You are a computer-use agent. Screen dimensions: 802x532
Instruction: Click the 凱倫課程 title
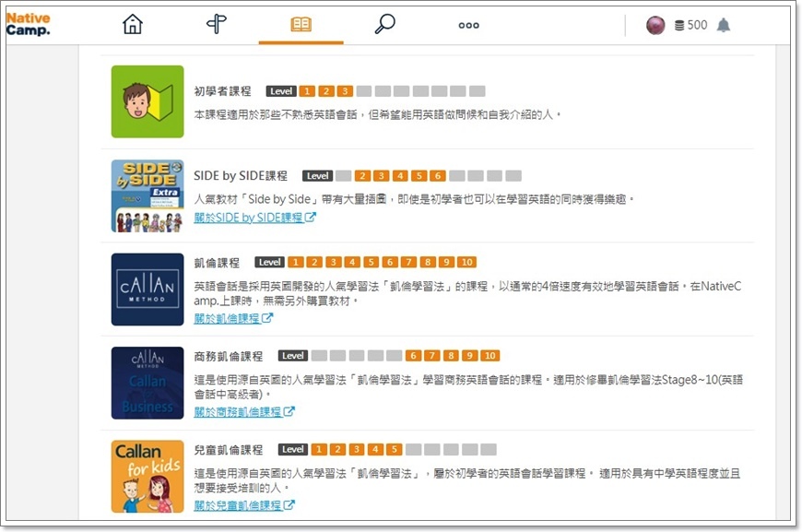[x=217, y=263]
